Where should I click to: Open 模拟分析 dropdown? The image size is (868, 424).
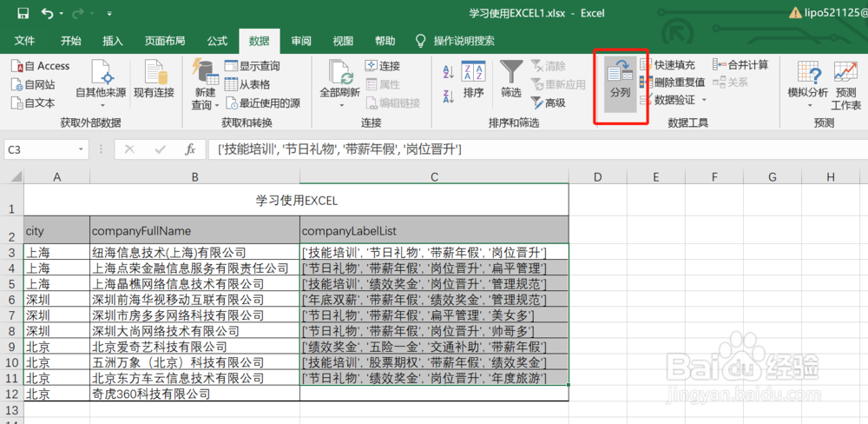pos(808,84)
